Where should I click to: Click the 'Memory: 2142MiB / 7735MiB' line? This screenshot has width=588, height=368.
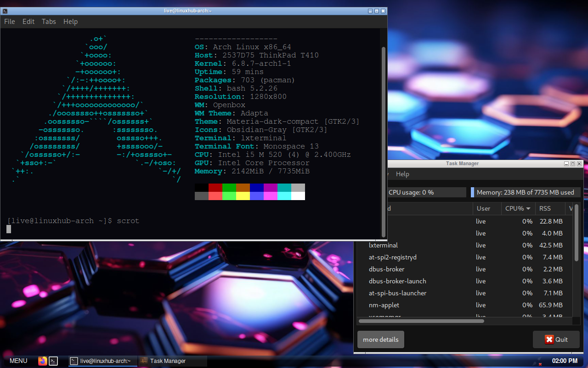click(x=252, y=171)
